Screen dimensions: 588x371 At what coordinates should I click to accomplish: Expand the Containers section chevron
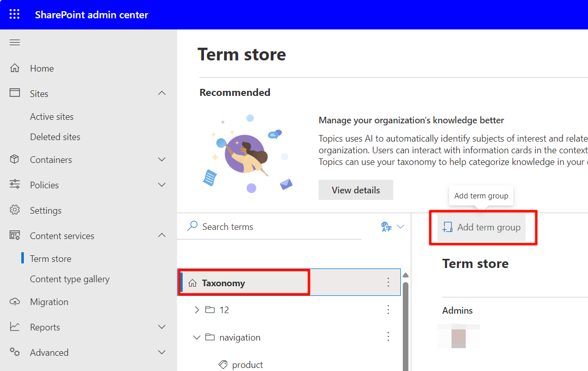coord(162,159)
